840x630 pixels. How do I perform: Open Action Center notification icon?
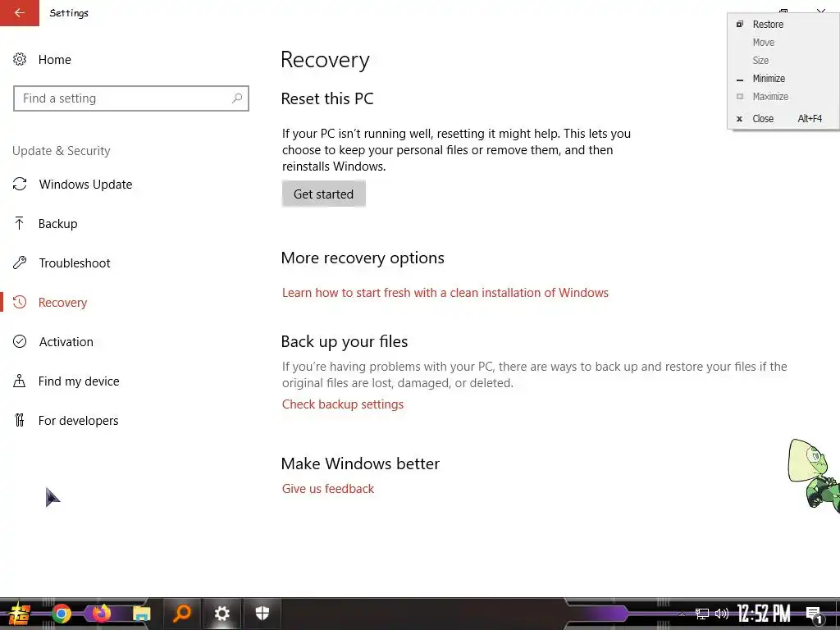pyautogui.click(x=814, y=615)
